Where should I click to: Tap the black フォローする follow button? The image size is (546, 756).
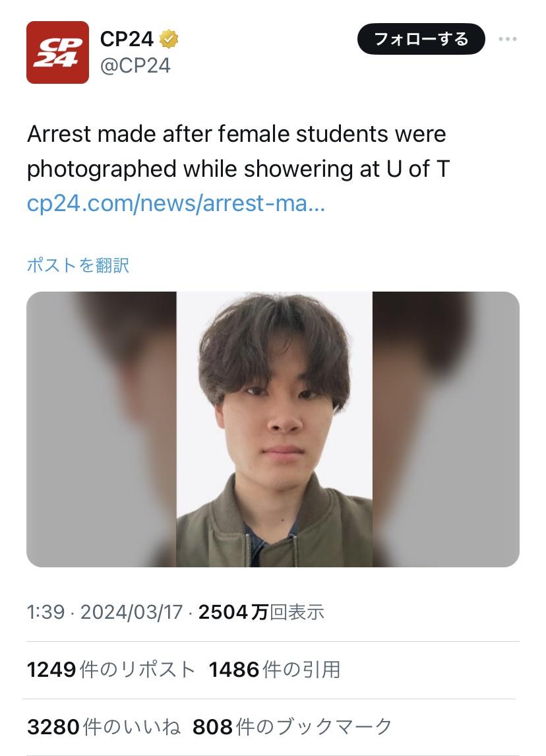point(421,39)
